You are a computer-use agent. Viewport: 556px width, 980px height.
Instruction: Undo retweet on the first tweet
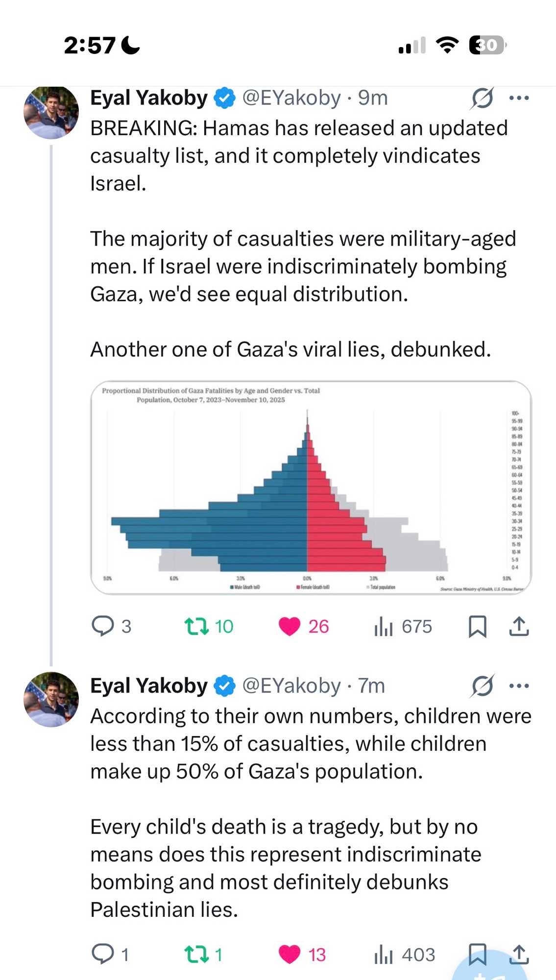tap(197, 626)
